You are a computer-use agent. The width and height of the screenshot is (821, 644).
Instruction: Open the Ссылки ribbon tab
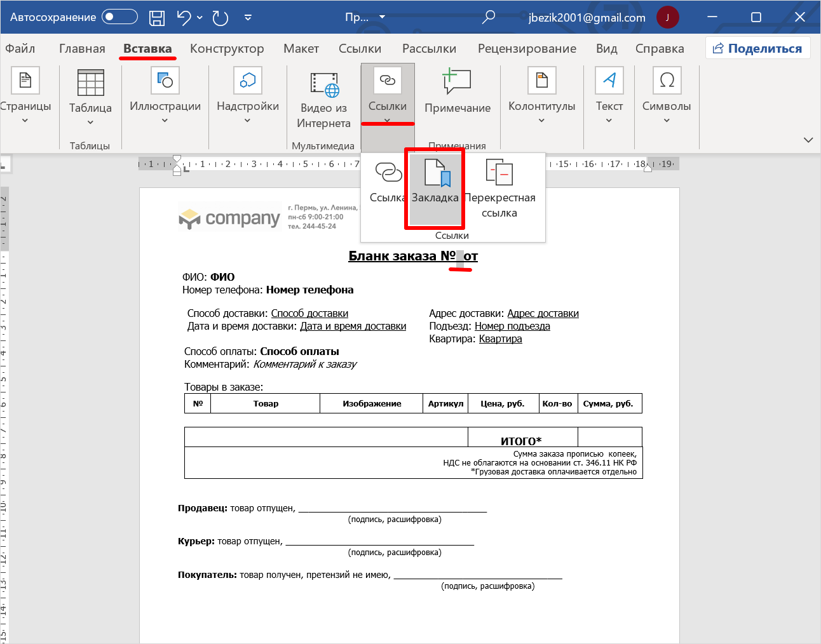click(x=360, y=48)
